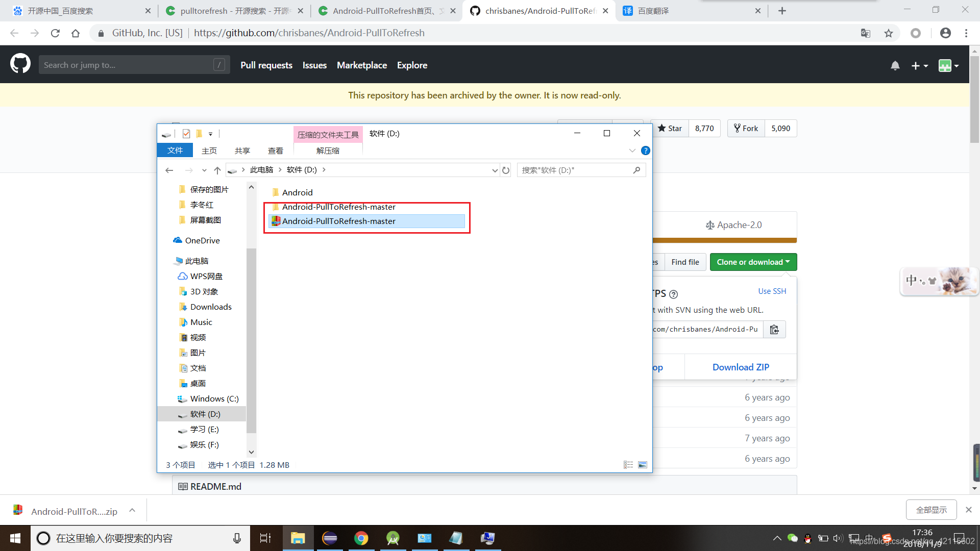This screenshot has width=980, height=551.
Task: Select Android-PullToRefresh-master zip archive
Action: [366, 221]
